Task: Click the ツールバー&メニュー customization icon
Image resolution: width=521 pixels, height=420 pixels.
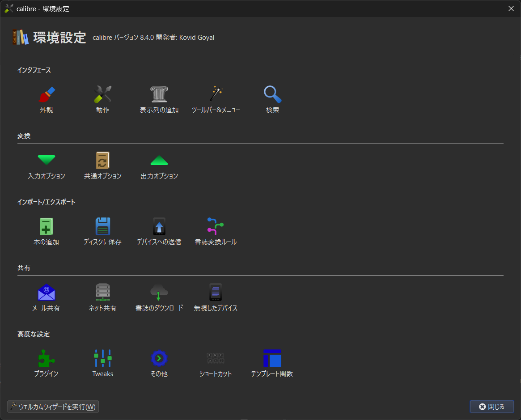Action: [216, 98]
